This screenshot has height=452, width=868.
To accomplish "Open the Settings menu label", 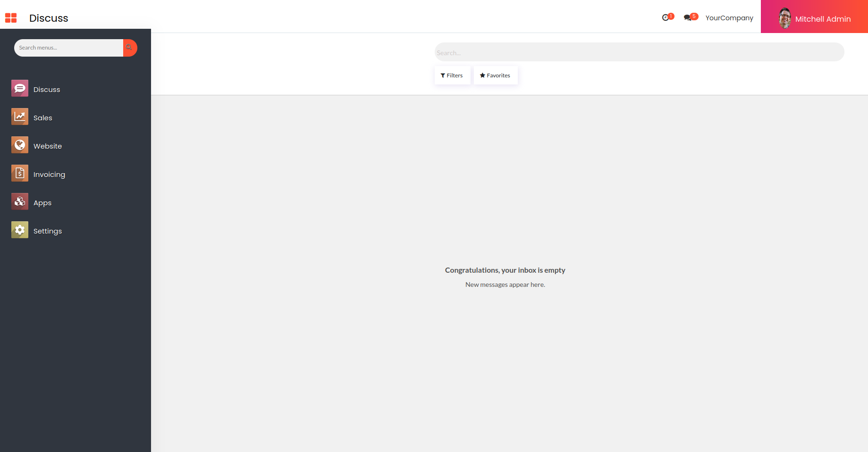I will click(x=48, y=231).
